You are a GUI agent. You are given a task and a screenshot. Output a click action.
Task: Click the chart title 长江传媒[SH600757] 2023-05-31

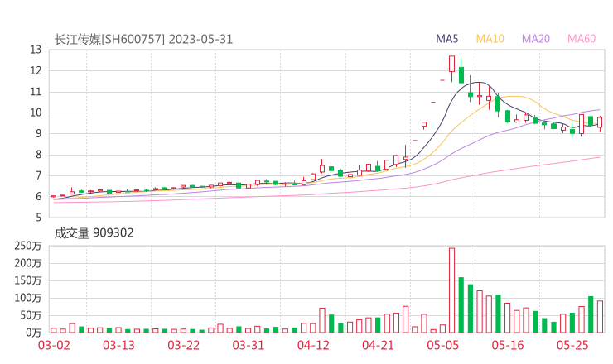tap(143, 40)
